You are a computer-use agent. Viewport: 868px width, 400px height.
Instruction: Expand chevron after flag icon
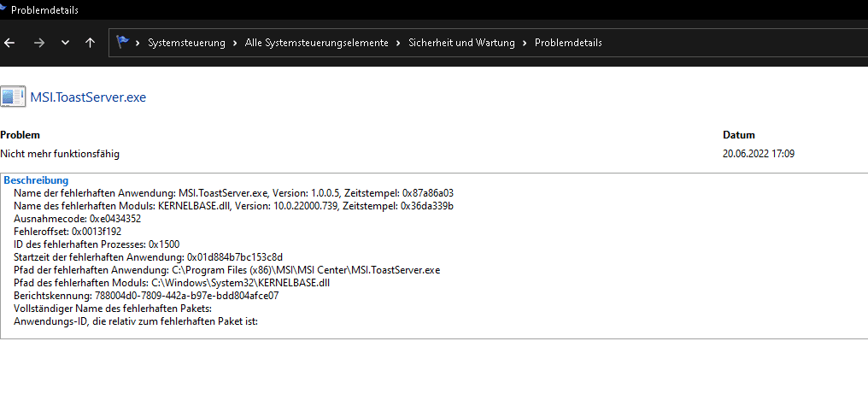138,43
